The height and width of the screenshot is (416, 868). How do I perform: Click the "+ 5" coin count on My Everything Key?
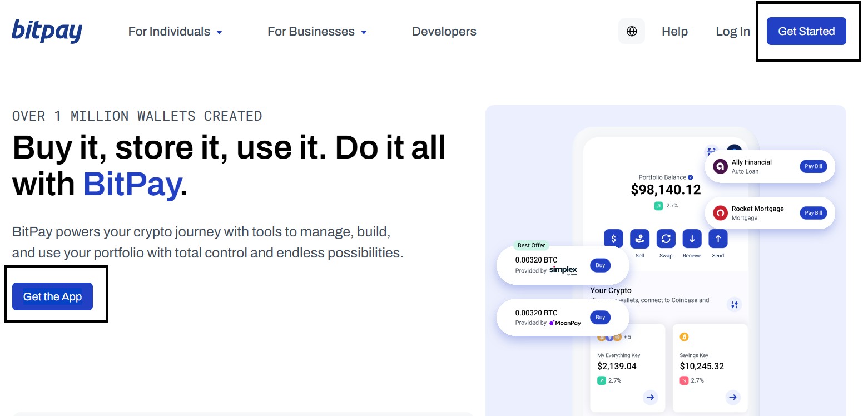[627, 337]
